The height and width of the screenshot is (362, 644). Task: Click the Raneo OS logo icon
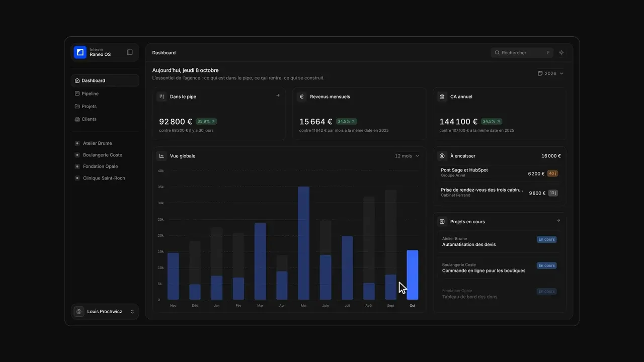[80, 52]
